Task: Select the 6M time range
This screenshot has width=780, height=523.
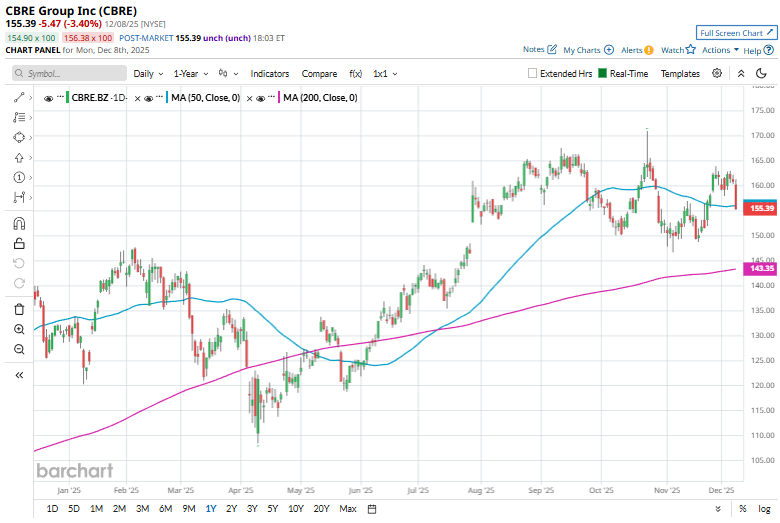Action: [166, 509]
